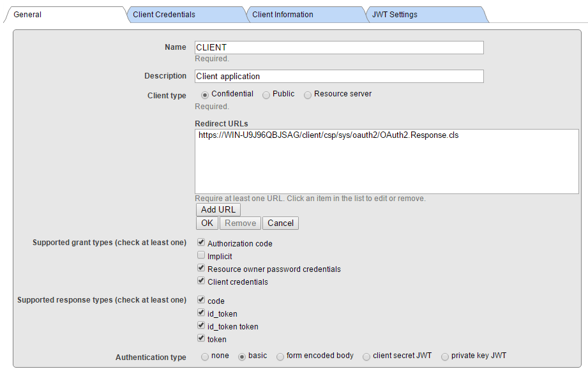
Task: Toggle the id_token token response type
Action: click(201, 325)
